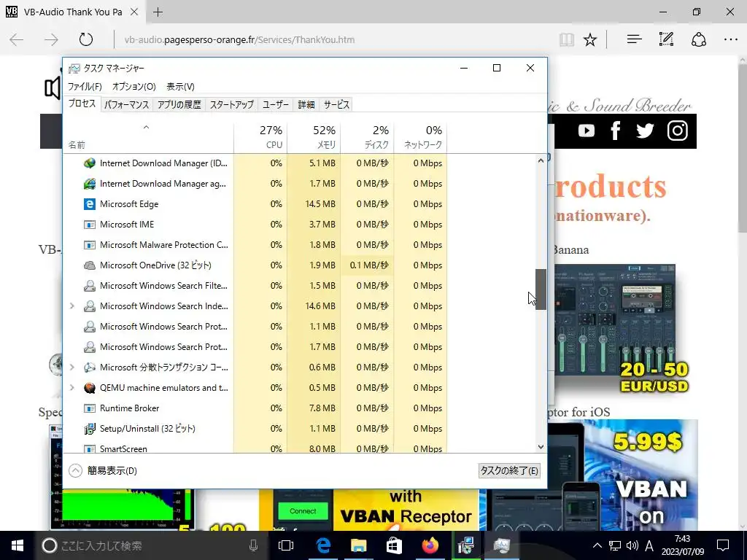Open オプション(O) menu
This screenshot has height=560, width=747.
[134, 87]
